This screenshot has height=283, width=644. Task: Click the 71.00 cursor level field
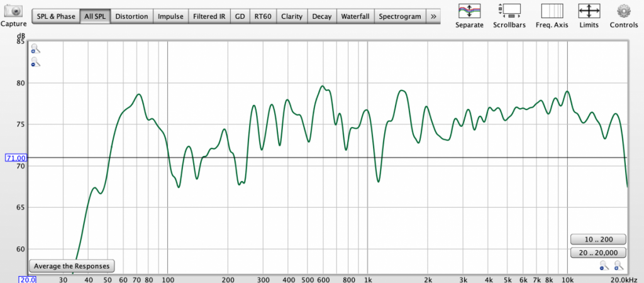(16, 158)
